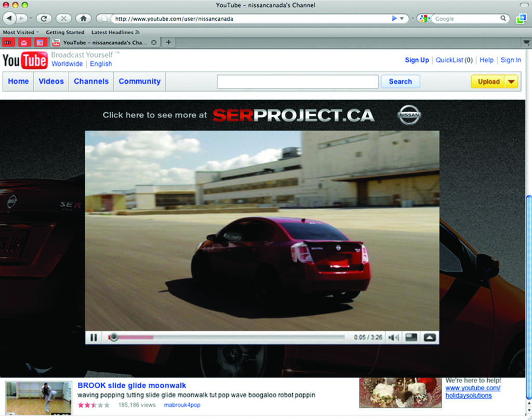Go forward with the browser Forward arrow
The image size is (532, 420).
point(21,18)
